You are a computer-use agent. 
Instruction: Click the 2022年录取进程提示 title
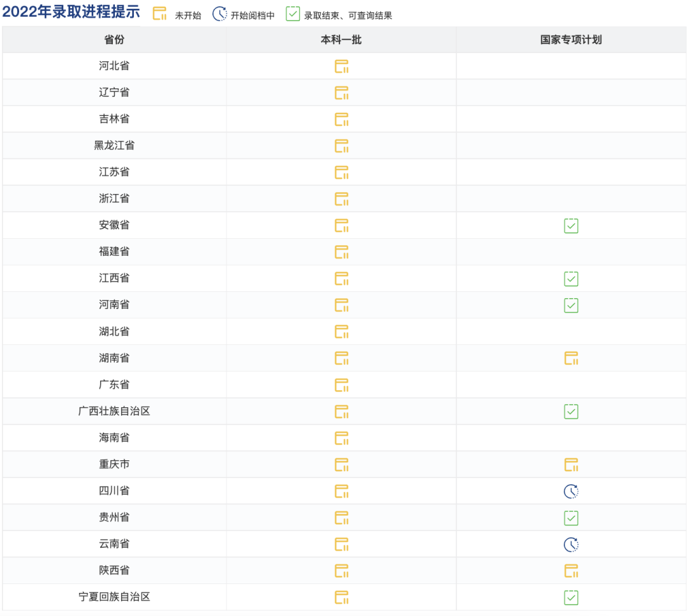pyautogui.click(x=70, y=11)
